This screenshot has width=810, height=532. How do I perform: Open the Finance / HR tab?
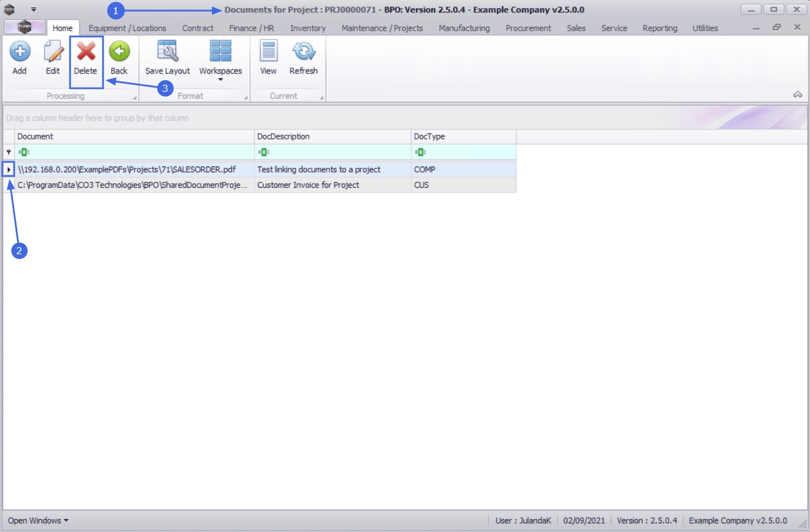click(252, 28)
